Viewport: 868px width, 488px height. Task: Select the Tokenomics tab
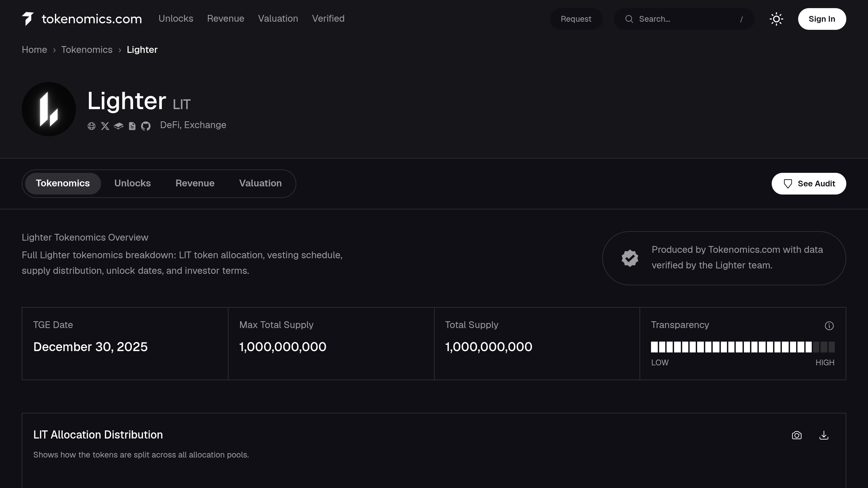63,183
